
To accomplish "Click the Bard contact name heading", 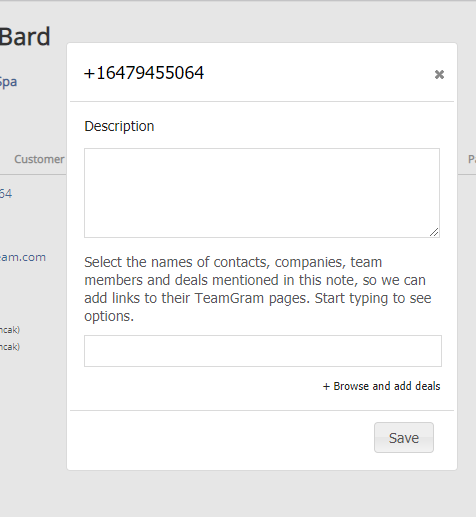I will click(25, 37).
